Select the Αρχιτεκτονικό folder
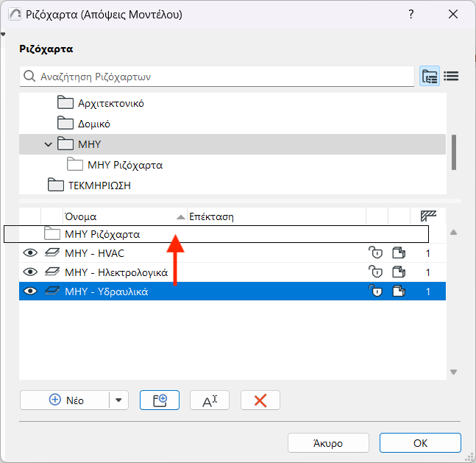This screenshot has height=463, width=476. 110,103
